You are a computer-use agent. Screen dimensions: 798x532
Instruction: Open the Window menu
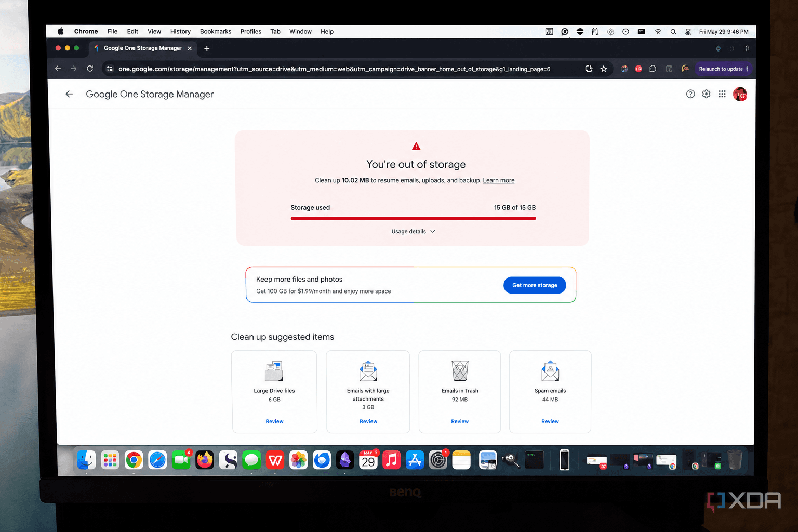coord(300,31)
